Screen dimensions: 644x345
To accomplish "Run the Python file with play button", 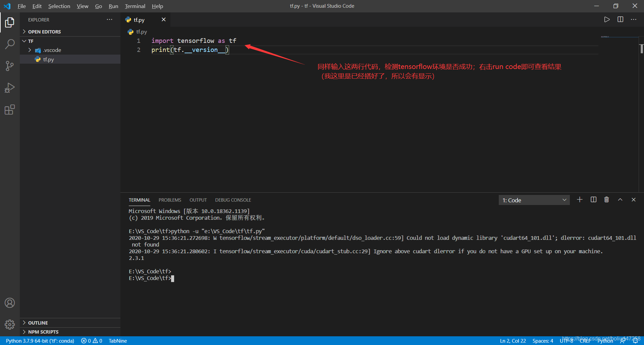I will 607,19.
